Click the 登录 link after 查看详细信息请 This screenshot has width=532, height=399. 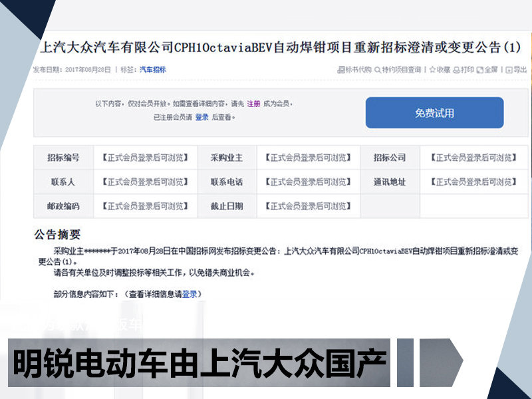190,294
